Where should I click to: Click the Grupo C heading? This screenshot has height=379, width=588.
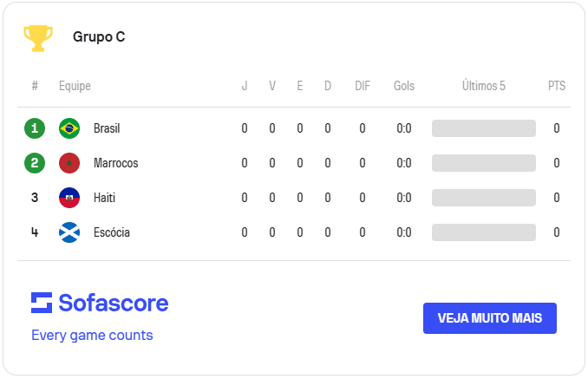(99, 37)
